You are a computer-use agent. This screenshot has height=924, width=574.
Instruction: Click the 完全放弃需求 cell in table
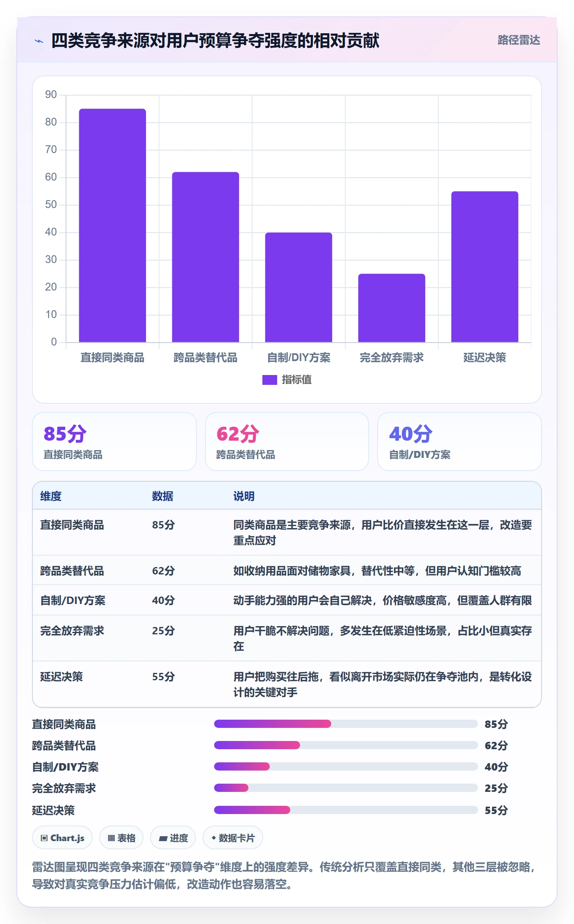(72, 631)
